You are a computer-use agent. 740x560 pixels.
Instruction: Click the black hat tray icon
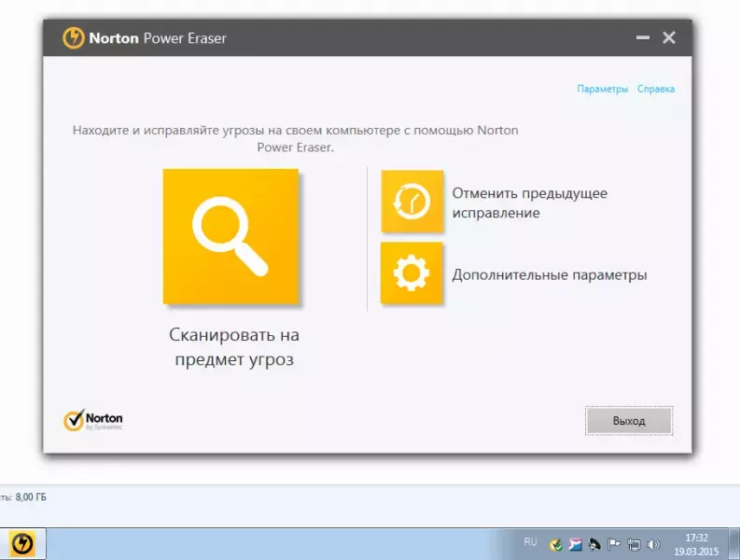(x=594, y=545)
